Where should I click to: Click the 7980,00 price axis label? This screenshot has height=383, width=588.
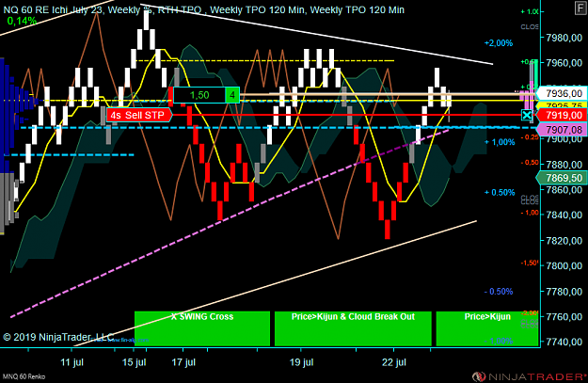pyautogui.click(x=564, y=38)
